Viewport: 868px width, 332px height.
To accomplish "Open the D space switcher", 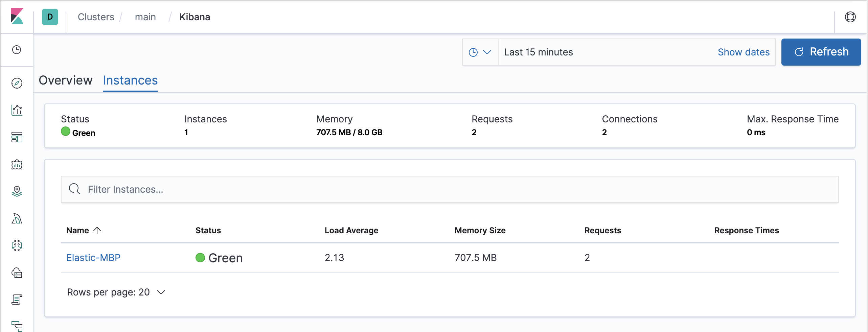I will click(50, 17).
